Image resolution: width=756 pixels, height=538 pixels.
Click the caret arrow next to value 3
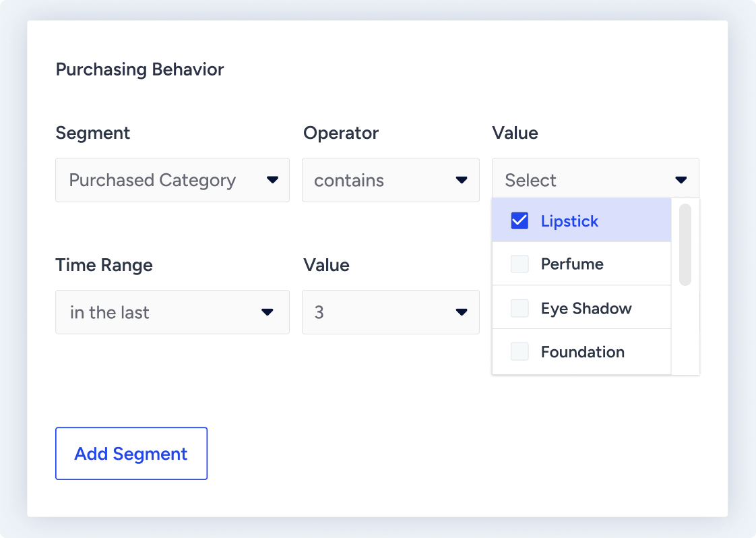click(x=462, y=312)
